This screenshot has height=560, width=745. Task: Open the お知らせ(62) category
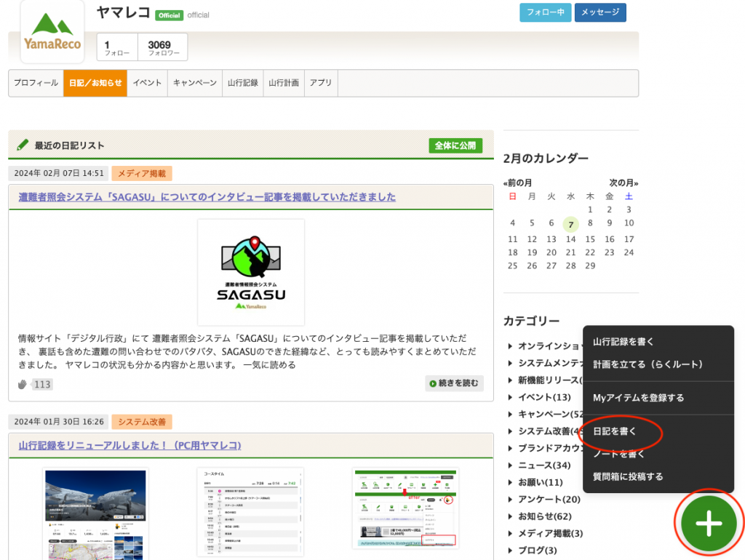coord(545,517)
